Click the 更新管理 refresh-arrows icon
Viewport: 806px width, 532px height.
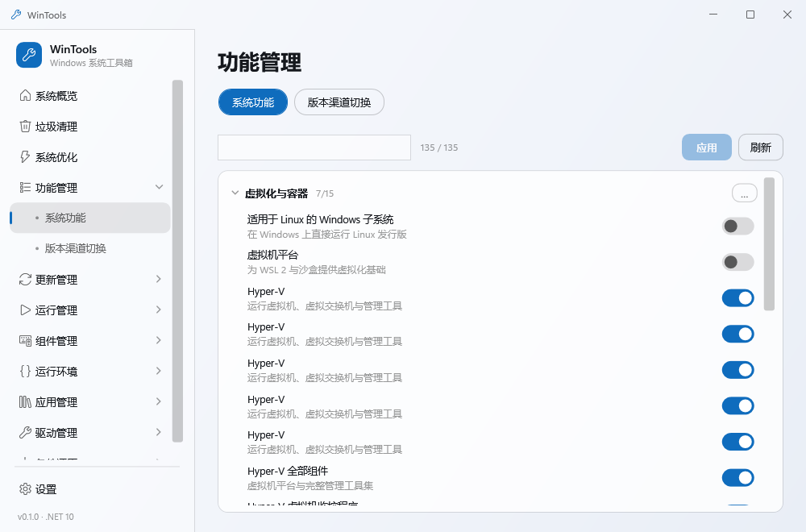[x=25, y=279]
